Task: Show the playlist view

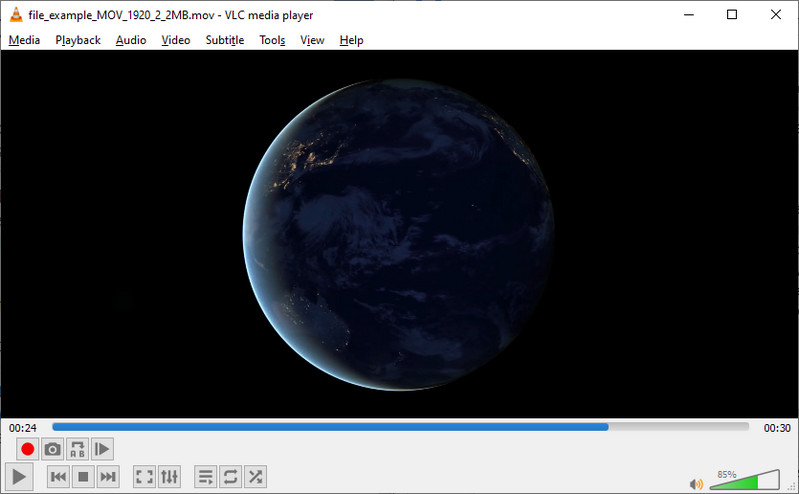Action: (x=205, y=477)
